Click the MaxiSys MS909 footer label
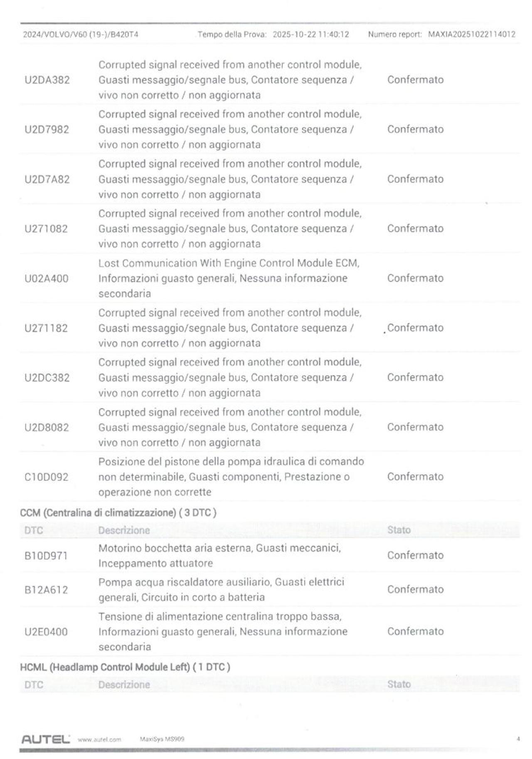 coord(162,739)
